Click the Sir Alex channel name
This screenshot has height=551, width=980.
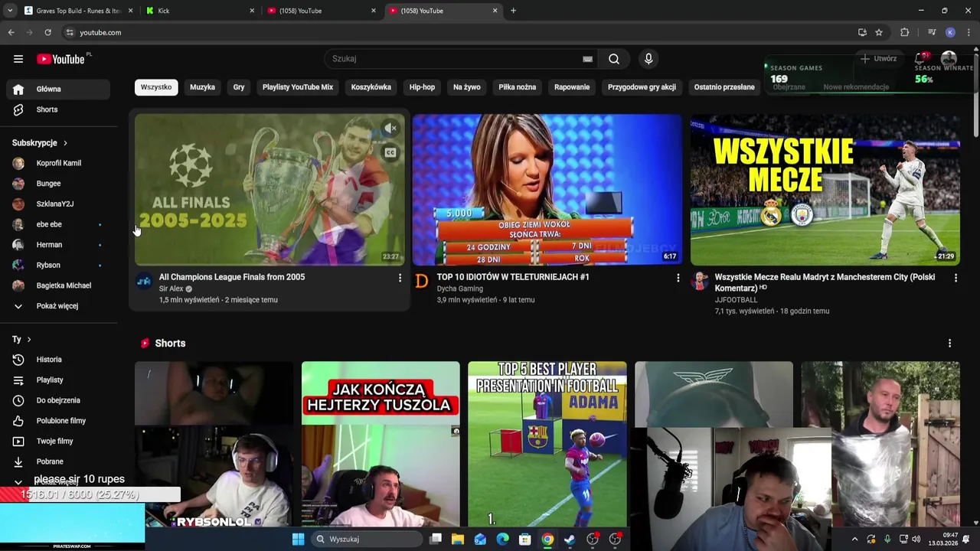[x=171, y=289]
